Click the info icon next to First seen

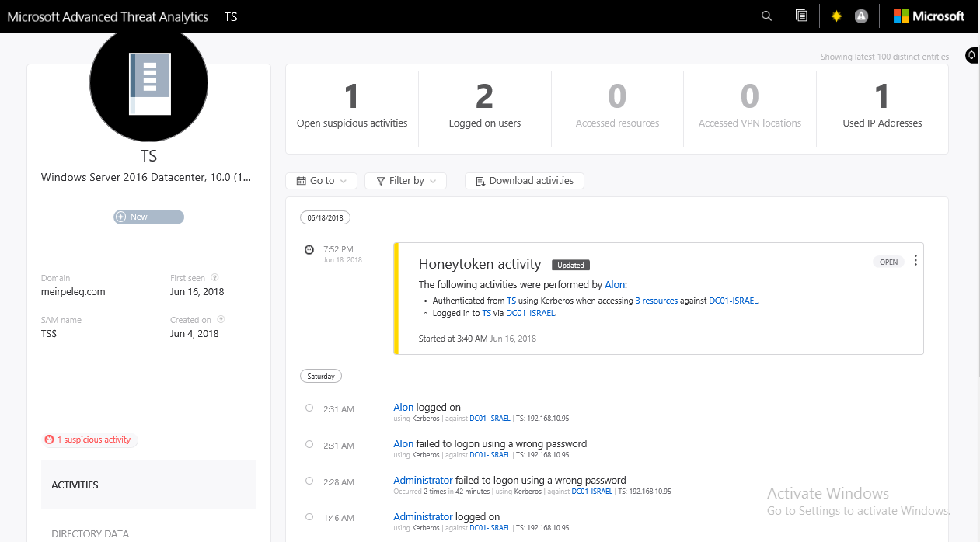tap(214, 277)
